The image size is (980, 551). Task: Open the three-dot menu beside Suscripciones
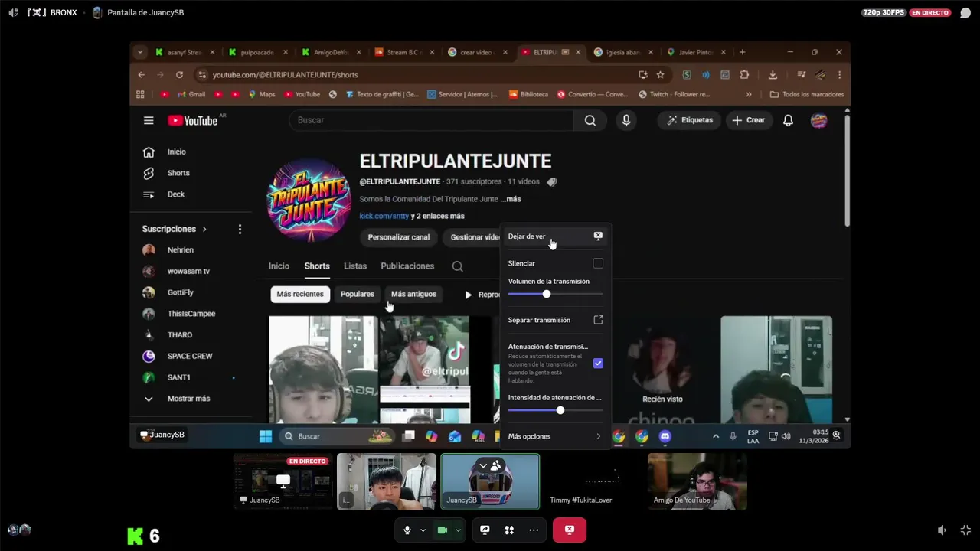[x=240, y=229]
